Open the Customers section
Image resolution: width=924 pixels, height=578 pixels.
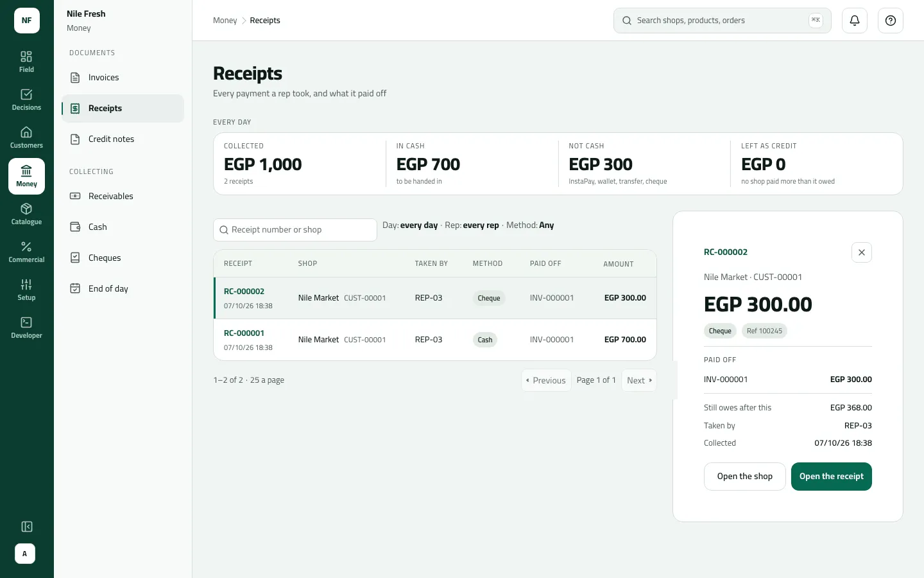tap(26, 138)
